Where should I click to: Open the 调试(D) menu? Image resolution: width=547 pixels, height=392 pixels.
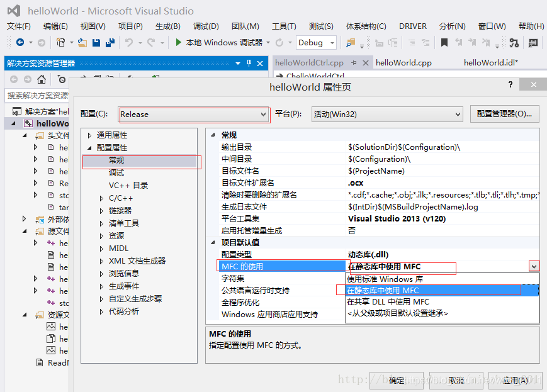click(206, 26)
